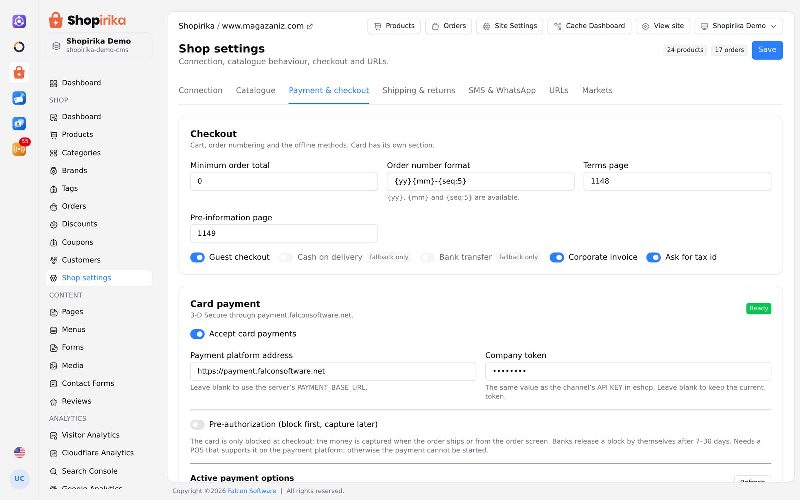The height and width of the screenshot is (500, 800).
Task: Click the Company token password field
Action: click(628, 371)
